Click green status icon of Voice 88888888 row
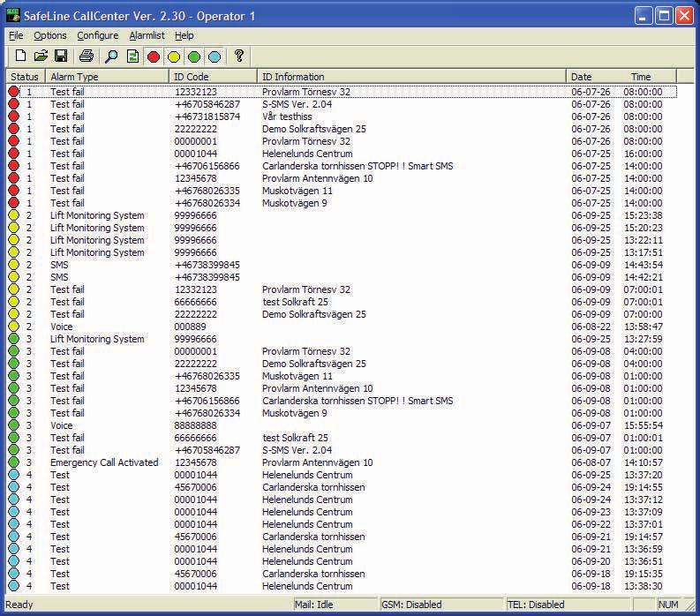Screen dimensions: 700x616 14,425
